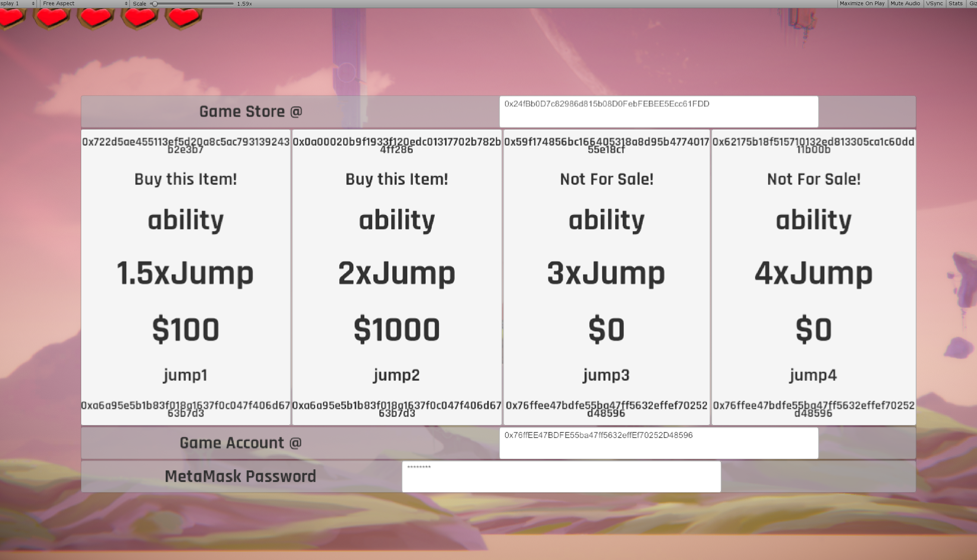Select the 4xJump ability card
The height and width of the screenshot is (560, 977).
[813, 273]
